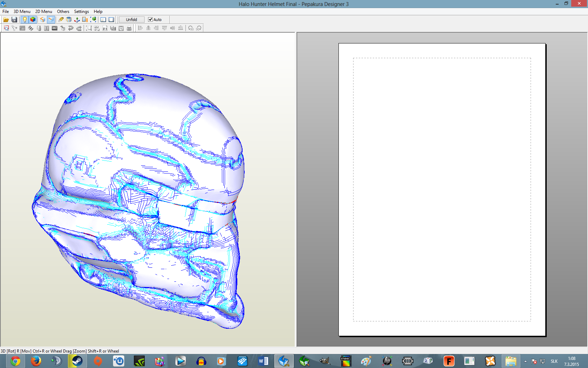Image resolution: width=588 pixels, height=368 pixels.
Task: Click the align bottom icon
Action: [x=181, y=28]
